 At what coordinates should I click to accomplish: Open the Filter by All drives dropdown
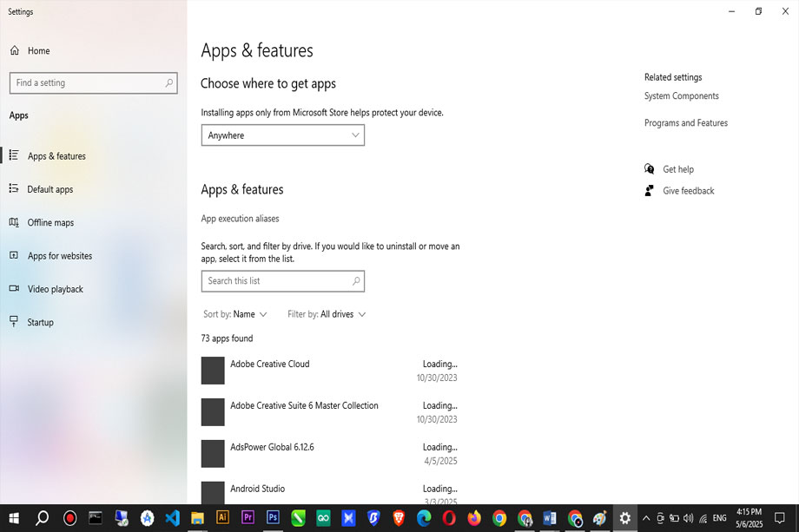point(327,314)
